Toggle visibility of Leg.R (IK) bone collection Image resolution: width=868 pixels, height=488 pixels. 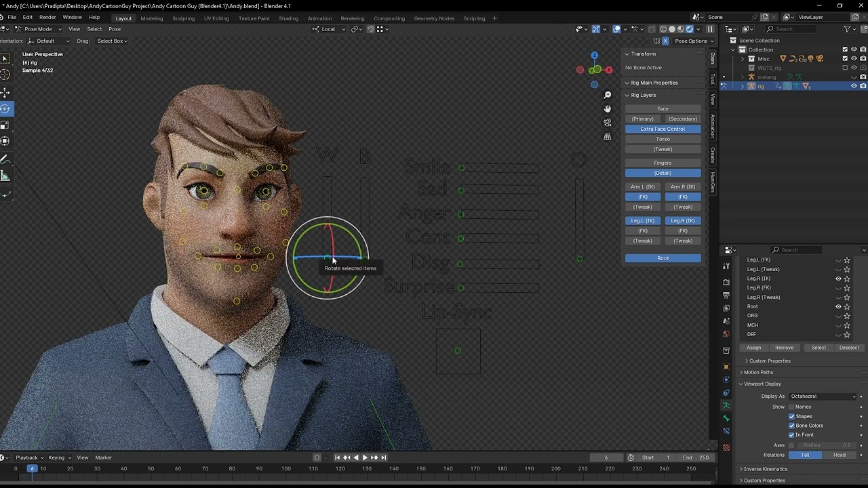[x=838, y=279]
